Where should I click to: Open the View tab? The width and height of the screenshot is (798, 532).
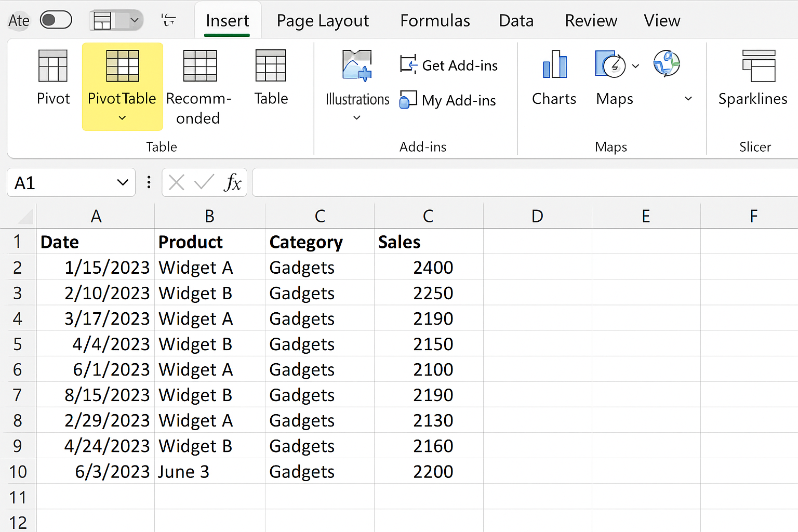(662, 21)
